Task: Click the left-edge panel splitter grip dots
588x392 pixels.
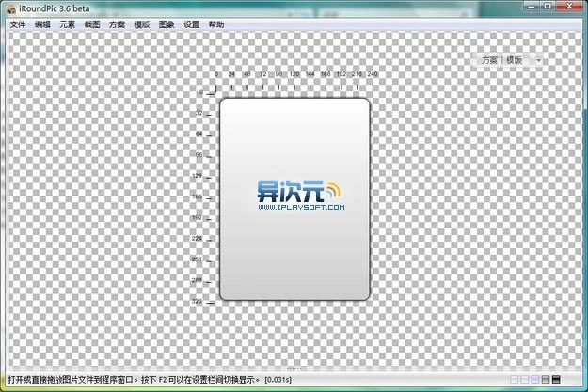Action: click(8, 200)
